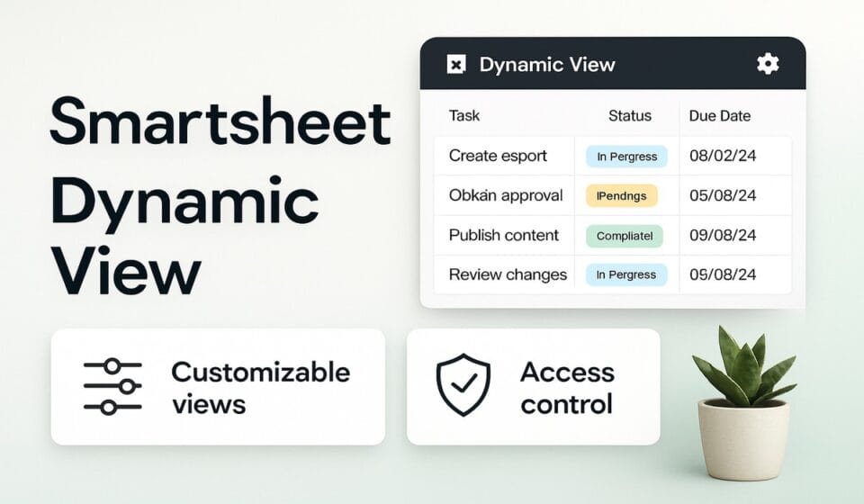Screen dimensions: 864x504
Task: Select the Obkán approval task cell
Action: [506, 195]
